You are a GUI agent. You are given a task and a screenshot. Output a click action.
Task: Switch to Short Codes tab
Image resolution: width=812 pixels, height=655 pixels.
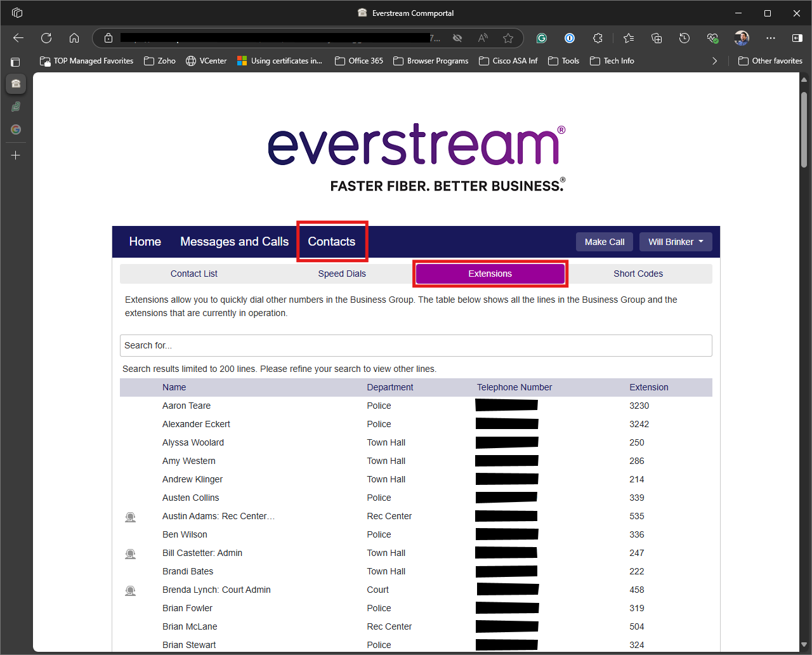pyautogui.click(x=638, y=274)
